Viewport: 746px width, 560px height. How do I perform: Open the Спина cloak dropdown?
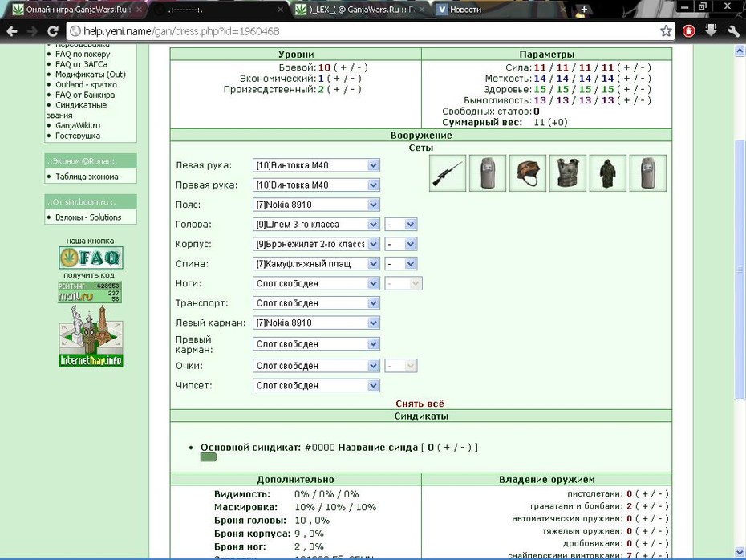coord(316,264)
